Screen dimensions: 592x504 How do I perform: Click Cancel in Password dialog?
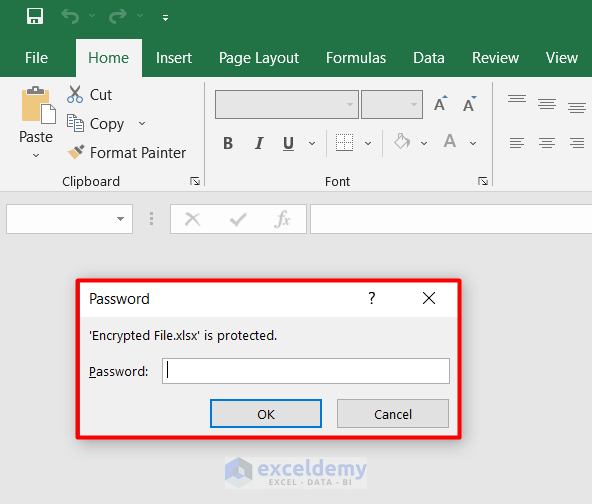393,414
